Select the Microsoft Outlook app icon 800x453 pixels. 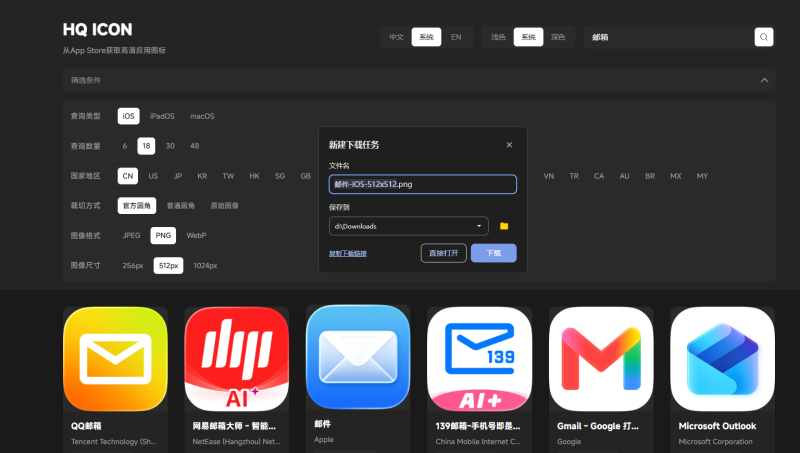point(722,359)
